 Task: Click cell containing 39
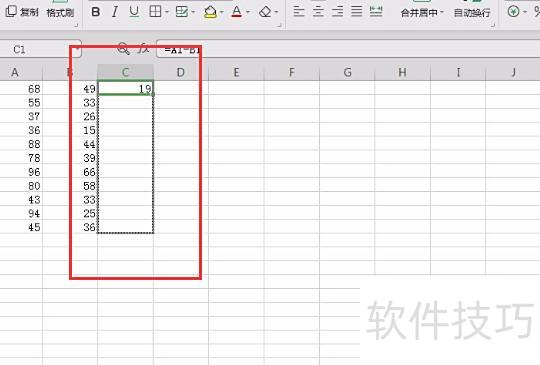pos(70,158)
